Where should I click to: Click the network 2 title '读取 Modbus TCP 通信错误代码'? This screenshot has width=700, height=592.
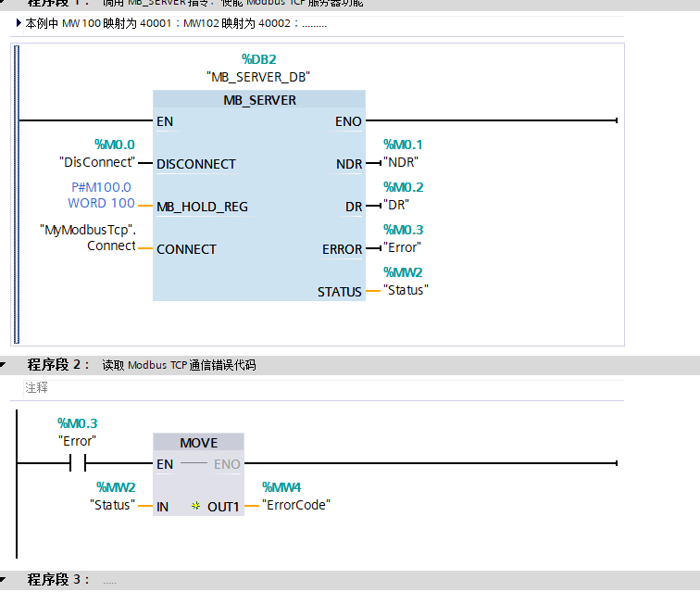pyautogui.click(x=179, y=365)
